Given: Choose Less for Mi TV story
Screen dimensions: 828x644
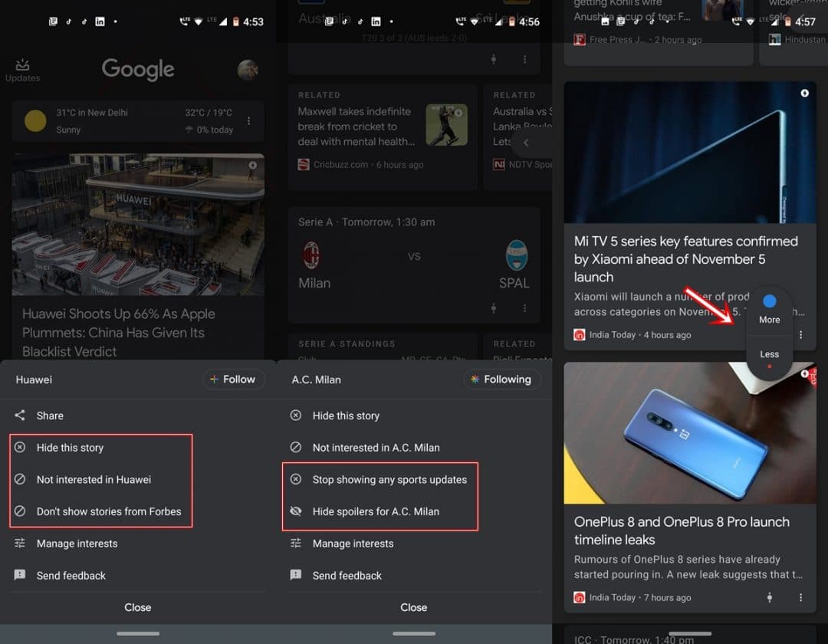Looking at the screenshot, I should pos(770,358).
